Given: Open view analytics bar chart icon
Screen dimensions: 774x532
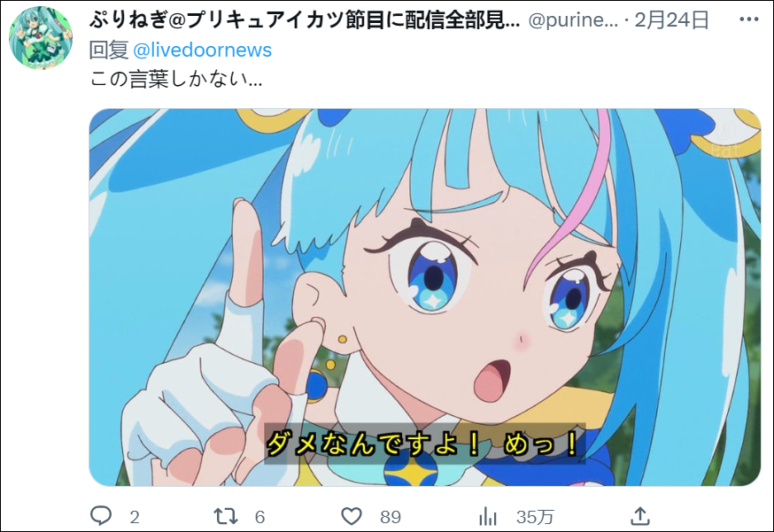Looking at the screenshot, I should (488, 516).
